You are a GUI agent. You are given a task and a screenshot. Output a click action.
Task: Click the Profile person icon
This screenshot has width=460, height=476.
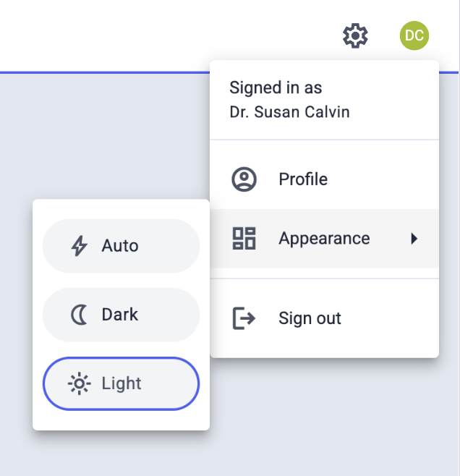click(x=244, y=179)
